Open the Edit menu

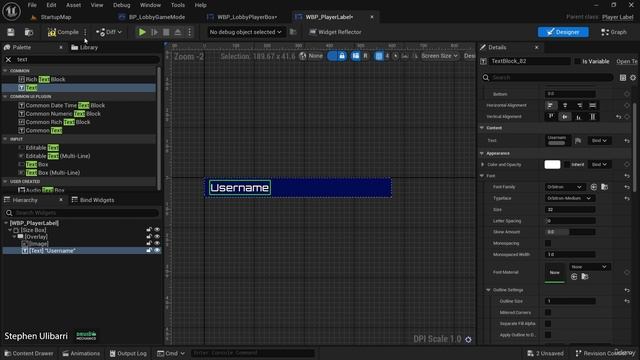point(51,5)
